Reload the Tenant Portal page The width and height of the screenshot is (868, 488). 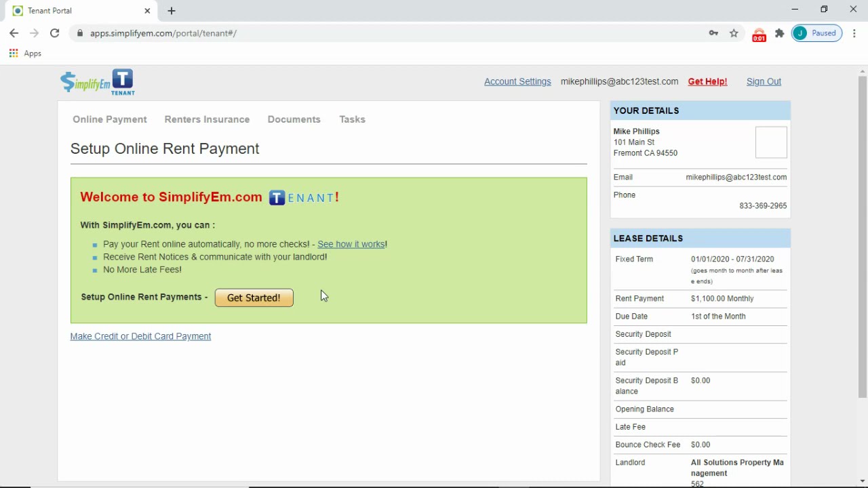pyautogui.click(x=55, y=33)
